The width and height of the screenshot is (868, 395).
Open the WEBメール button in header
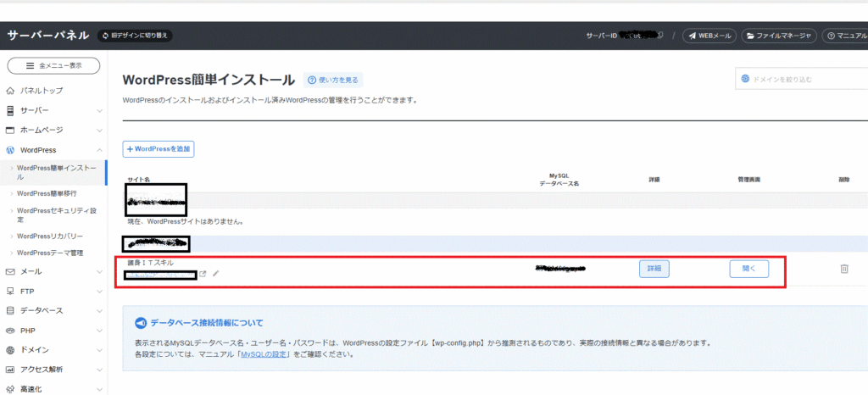pyautogui.click(x=709, y=36)
